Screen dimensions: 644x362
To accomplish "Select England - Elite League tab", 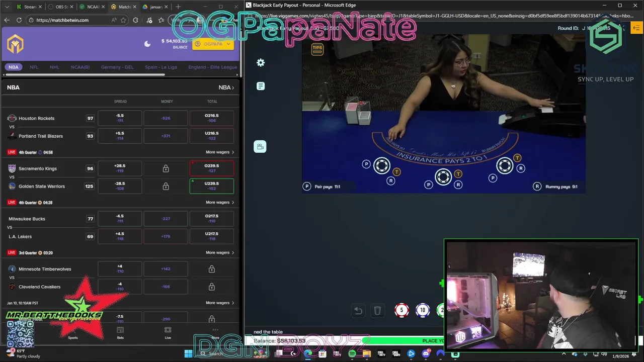I will [212, 67].
